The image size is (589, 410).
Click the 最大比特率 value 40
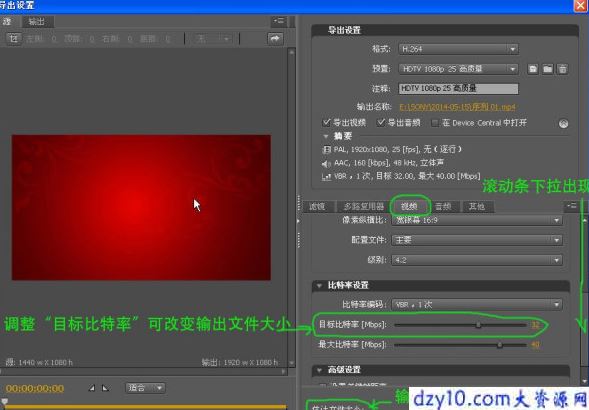pos(535,345)
